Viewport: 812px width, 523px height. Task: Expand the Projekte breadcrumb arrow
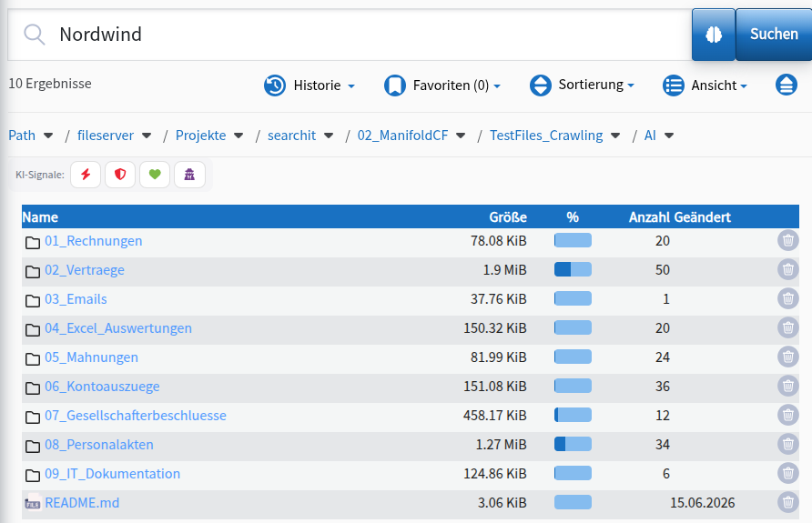click(x=239, y=136)
